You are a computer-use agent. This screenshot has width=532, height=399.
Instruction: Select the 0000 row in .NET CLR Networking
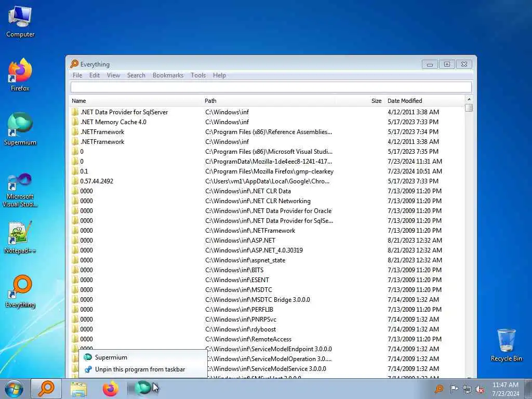(268, 201)
